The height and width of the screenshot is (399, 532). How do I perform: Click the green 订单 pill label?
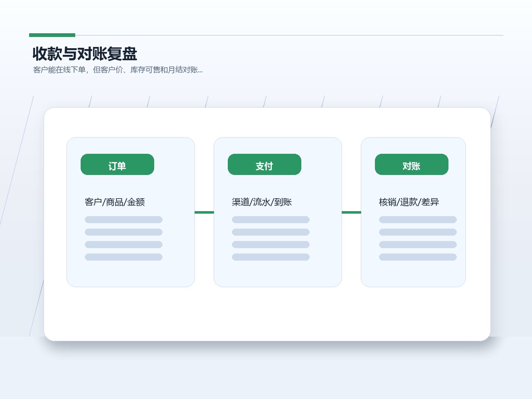(x=117, y=165)
